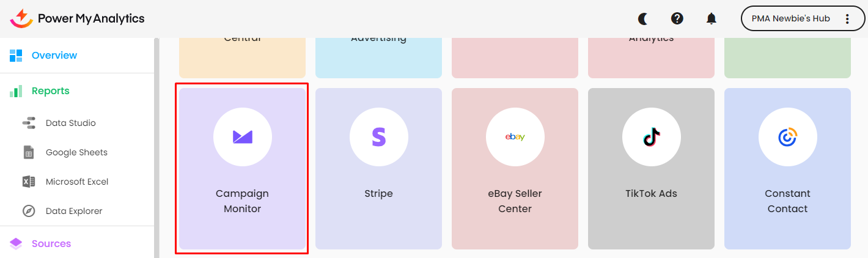This screenshot has width=868, height=258.
Task: Go to the Overview section
Action: pos(54,55)
